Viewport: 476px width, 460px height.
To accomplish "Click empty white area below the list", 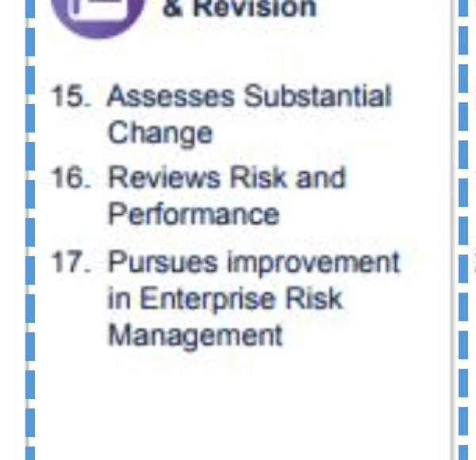I will click(x=238, y=404).
